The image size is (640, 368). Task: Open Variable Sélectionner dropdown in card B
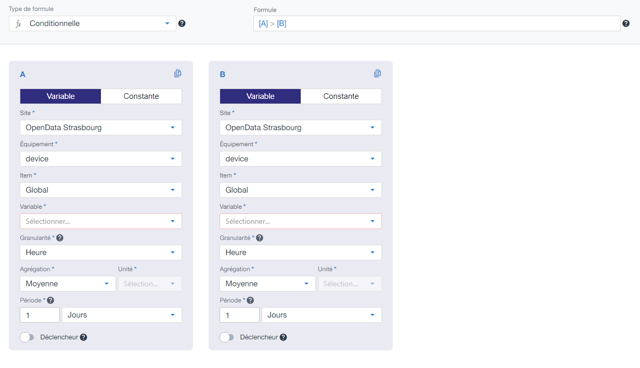coord(301,221)
